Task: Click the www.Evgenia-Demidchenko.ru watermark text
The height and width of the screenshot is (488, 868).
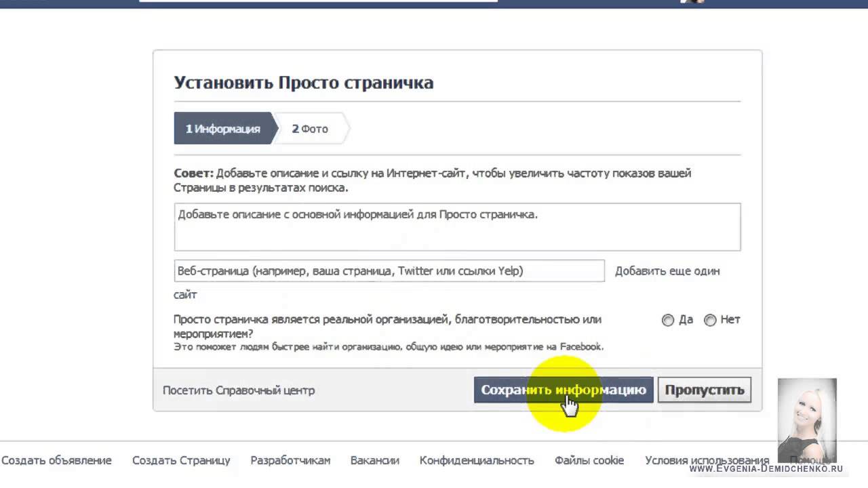Action: point(766,468)
